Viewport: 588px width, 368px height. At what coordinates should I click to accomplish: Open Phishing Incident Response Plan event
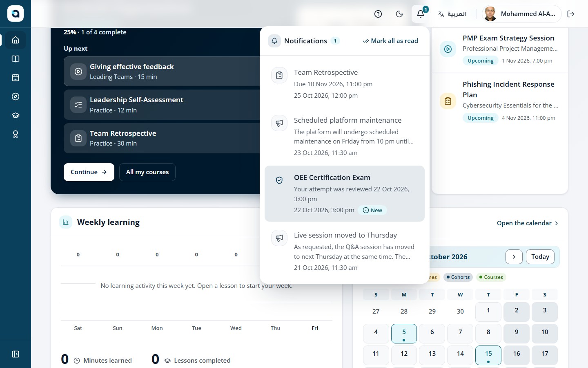pyautogui.click(x=500, y=101)
